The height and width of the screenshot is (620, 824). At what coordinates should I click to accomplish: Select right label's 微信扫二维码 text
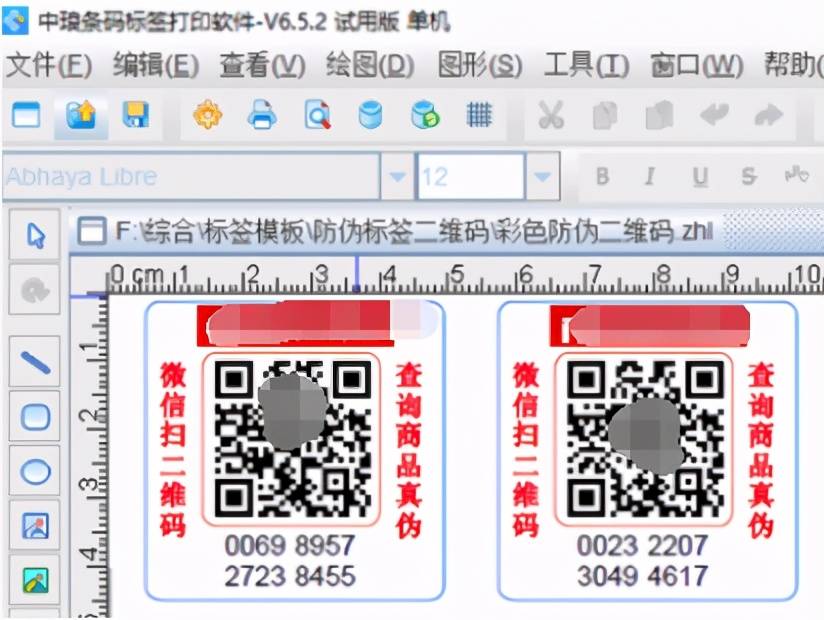tap(526, 450)
